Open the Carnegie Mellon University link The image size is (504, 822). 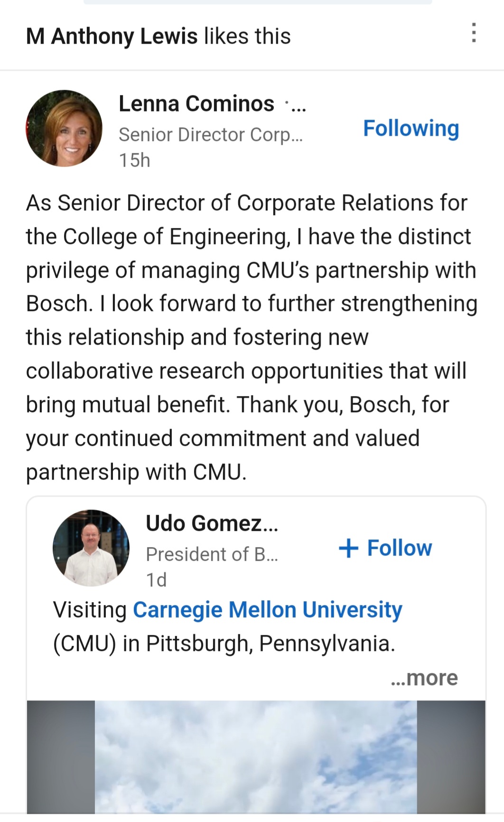267,610
